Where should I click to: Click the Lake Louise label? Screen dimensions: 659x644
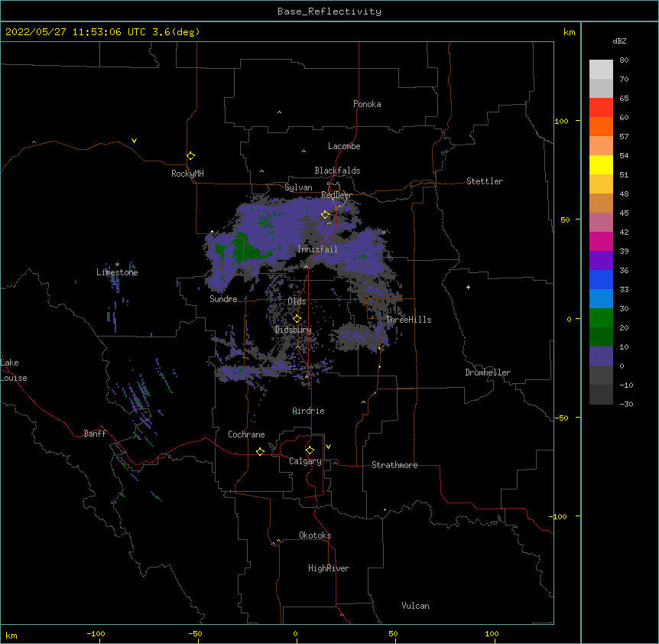point(14,370)
